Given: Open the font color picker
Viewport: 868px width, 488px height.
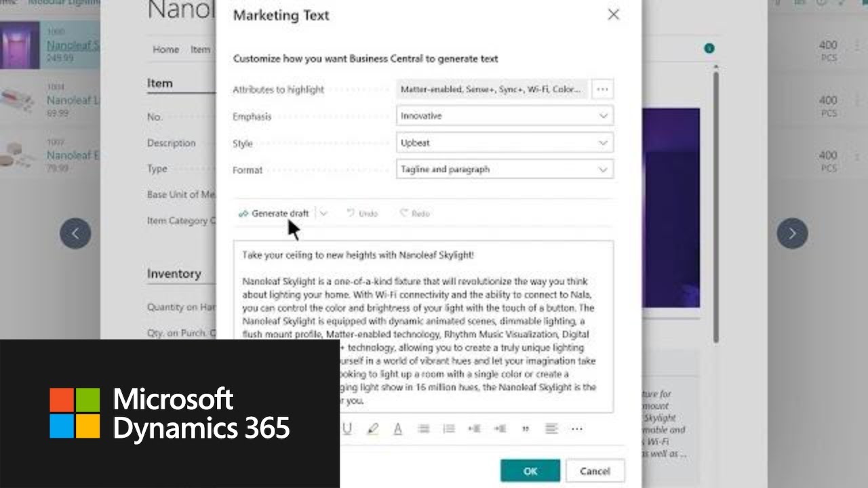Looking at the screenshot, I should point(398,428).
